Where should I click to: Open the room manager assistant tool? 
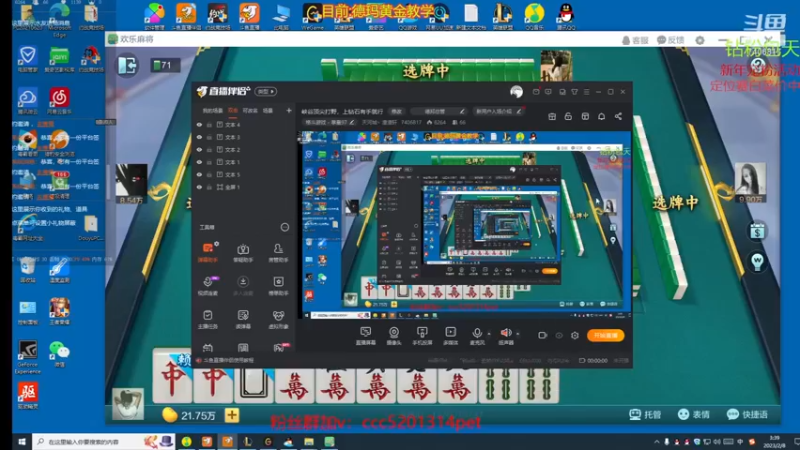click(x=278, y=253)
